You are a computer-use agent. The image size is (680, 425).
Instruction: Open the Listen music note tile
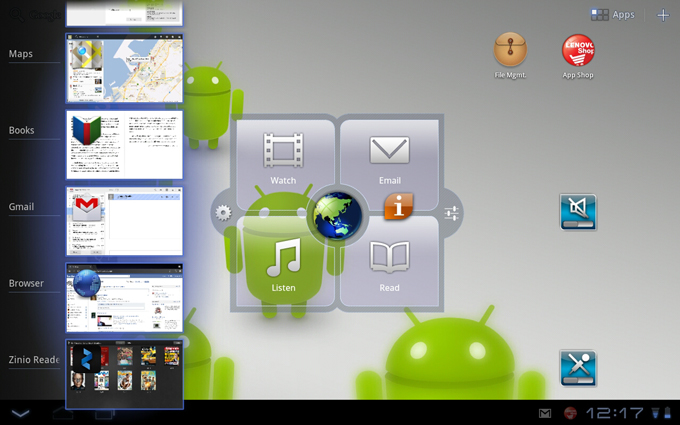click(x=284, y=263)
